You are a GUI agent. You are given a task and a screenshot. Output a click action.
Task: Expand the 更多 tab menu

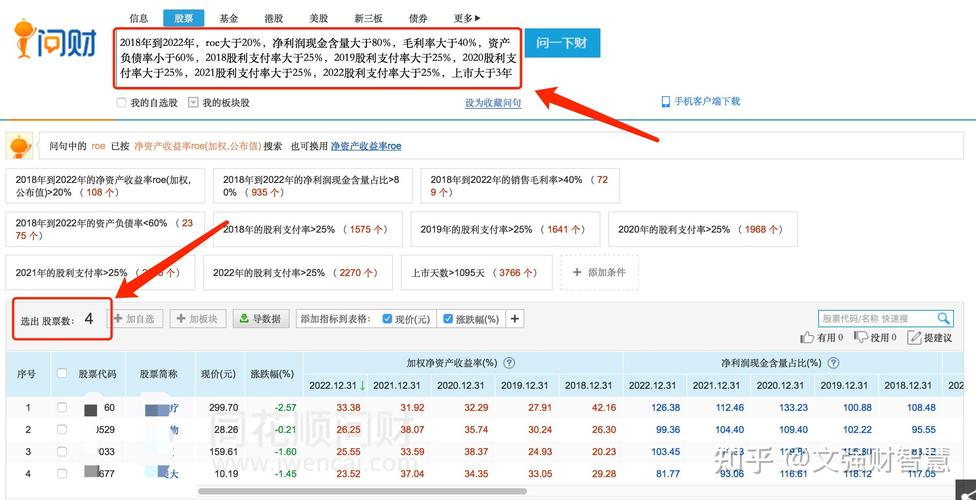467,18
